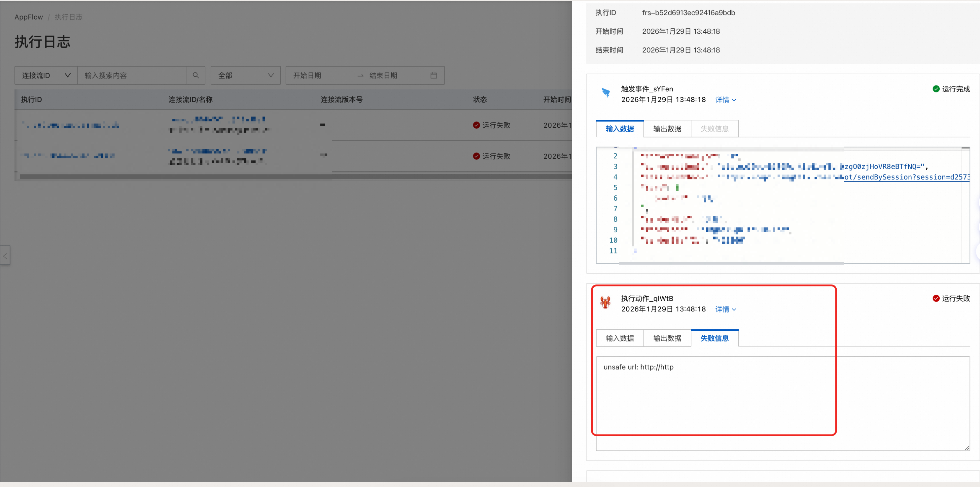
Task: Click the trigger event bird icon
Action: click(606, 92)
